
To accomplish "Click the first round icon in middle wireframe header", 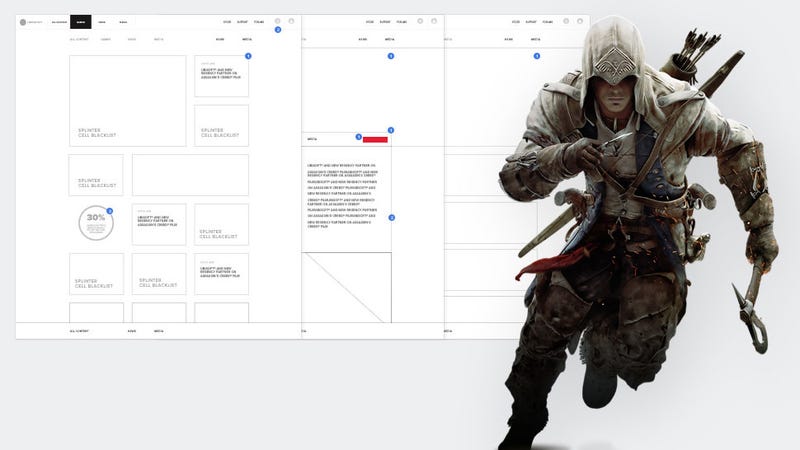I will click(x=420, y=21).
